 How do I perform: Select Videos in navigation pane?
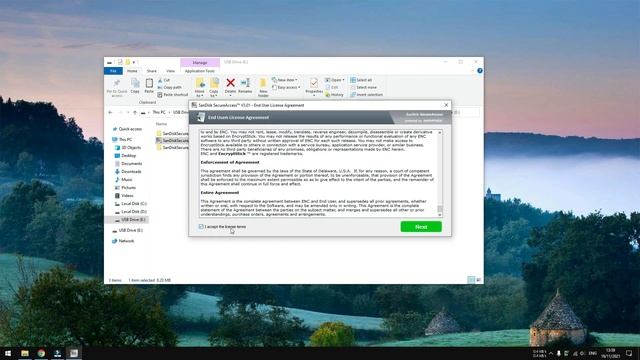click(x=124, y=196)
